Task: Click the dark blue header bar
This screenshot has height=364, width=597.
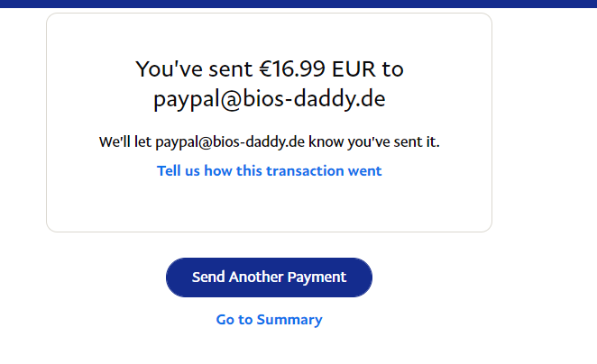Action: pyautogui.click(x=298, y=4)
